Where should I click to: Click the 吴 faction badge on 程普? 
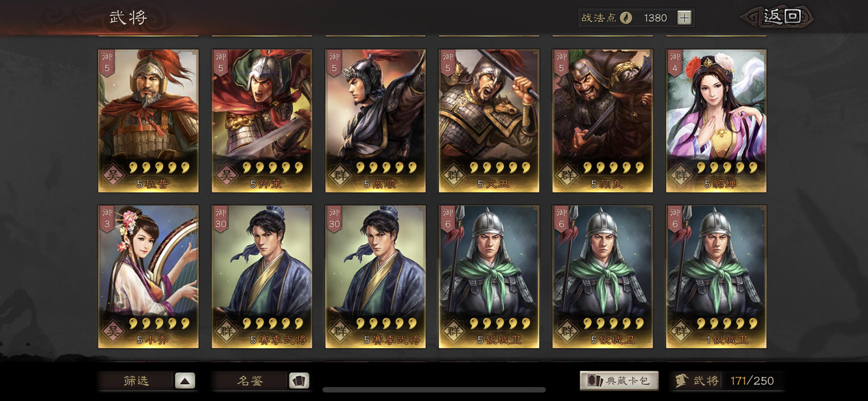(113, 175)
